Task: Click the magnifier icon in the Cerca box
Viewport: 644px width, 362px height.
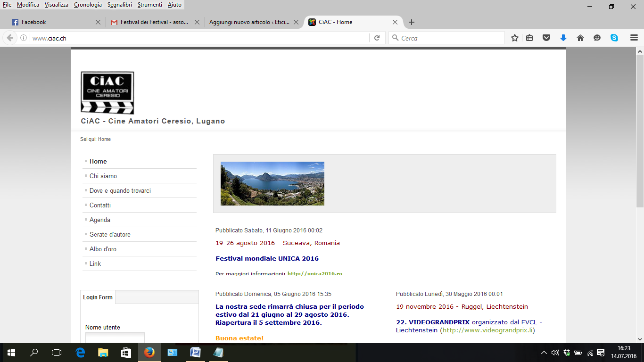Action: [x=395, y=38]
